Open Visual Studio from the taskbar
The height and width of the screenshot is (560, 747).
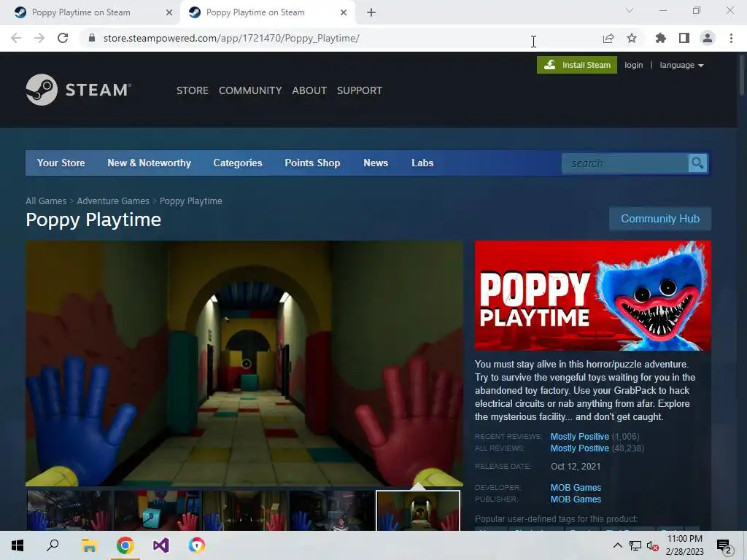tap(161, 545)
